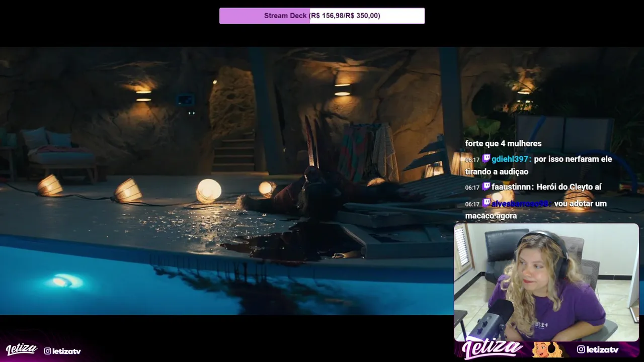644x362 pixels.
Task: Click chat text "vou adotar um"
Action: pyautogui.click(x=580, y=204)
